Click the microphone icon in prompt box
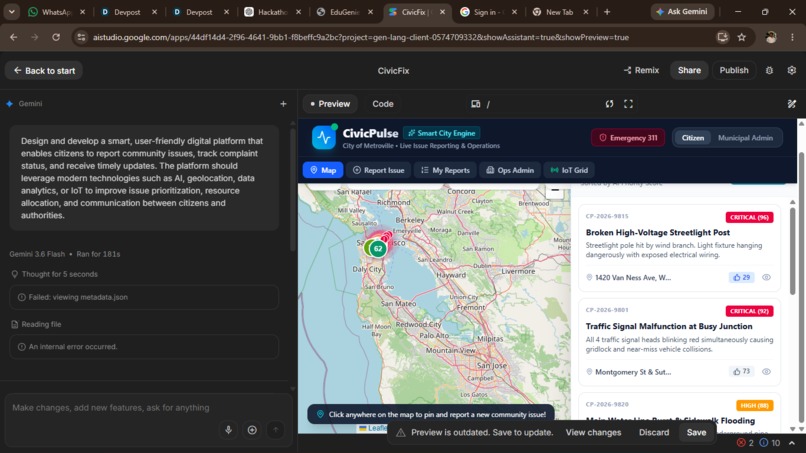 pos(228,430)
